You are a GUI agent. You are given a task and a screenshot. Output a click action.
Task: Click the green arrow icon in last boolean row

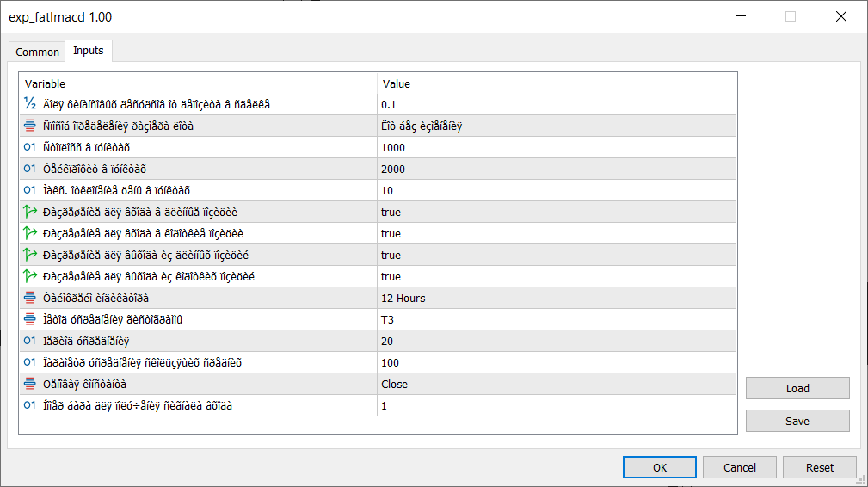point(30,276)
